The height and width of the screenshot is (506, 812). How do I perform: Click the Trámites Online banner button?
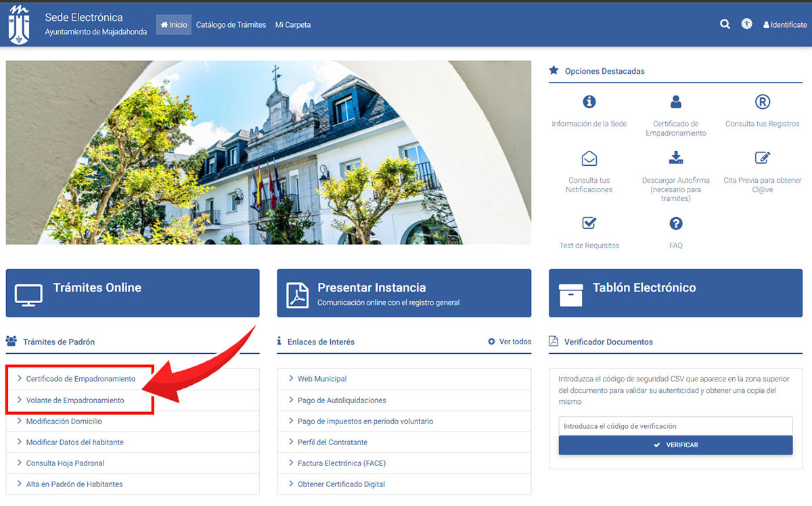click(x=133, y=293)
